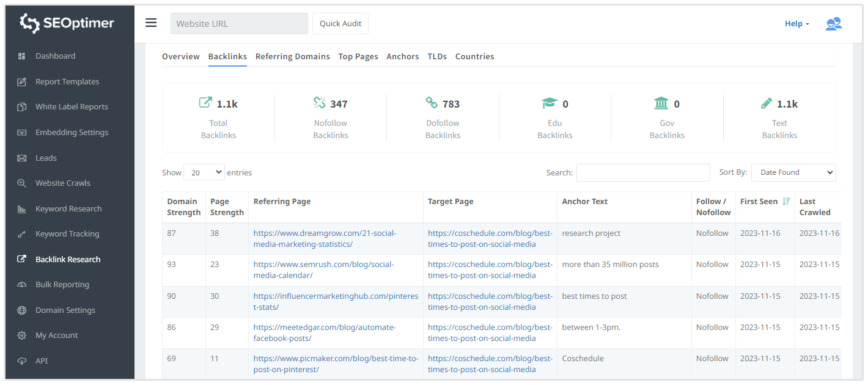Screen dimensions: 868x385
Task: Click the Leads envelope icon
Action: (22, 158)
